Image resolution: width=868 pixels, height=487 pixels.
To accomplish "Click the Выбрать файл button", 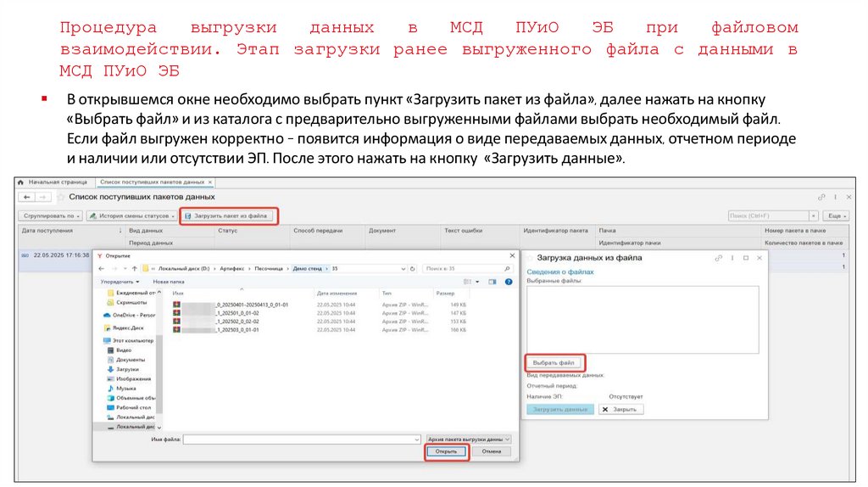I will click(x=554, y=363).
